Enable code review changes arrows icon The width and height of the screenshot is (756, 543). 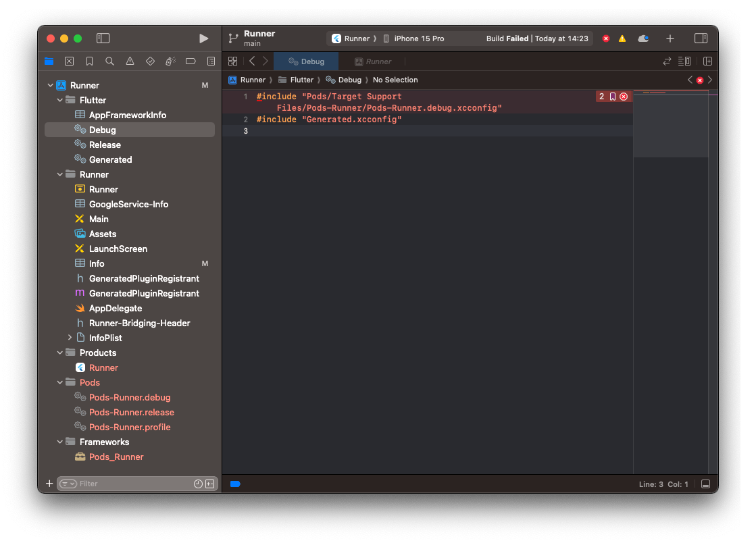pos(667,61)
